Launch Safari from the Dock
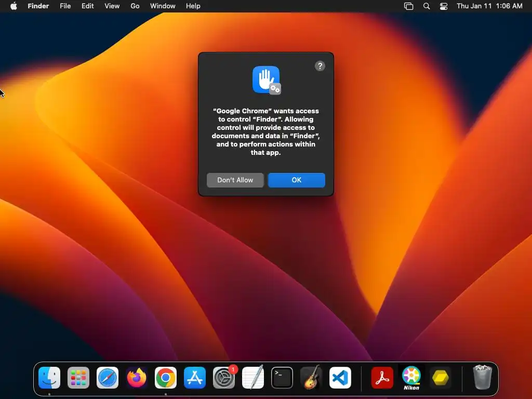 point(108,378)
